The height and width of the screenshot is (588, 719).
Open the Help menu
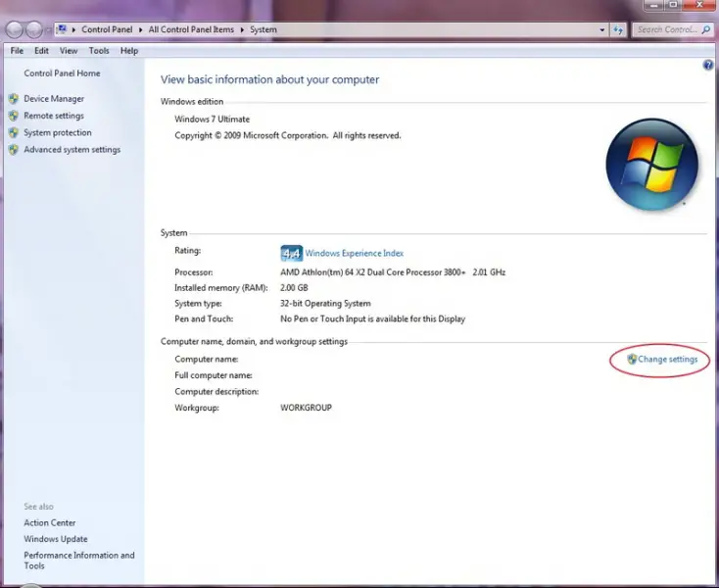pyautogui.click(x=129, y=50)
